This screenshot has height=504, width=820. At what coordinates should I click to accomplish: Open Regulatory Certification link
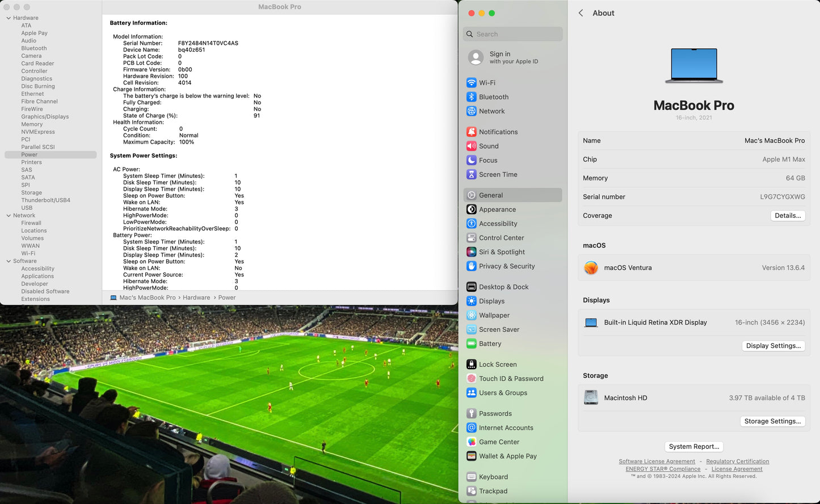point(738,461)
